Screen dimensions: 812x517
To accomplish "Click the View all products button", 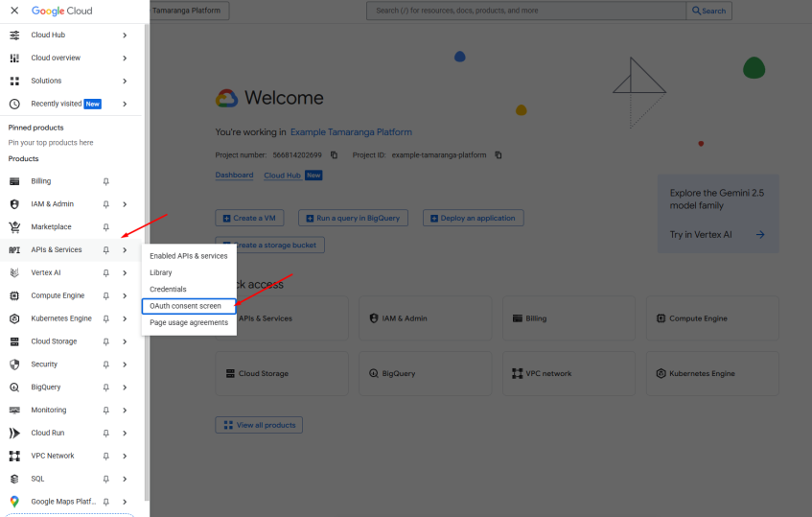I will click(x=260, y=425).
